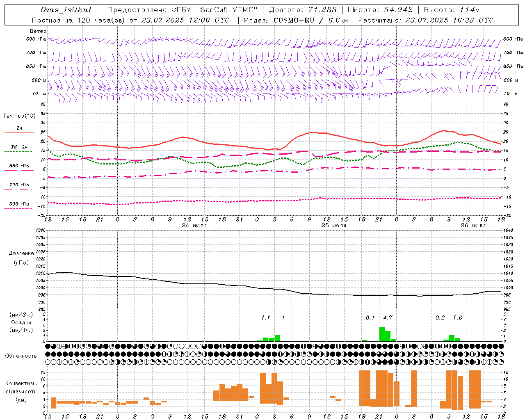The height and width of the screenshot is (420, 525).
Task: Click the 0.1 precipitation total value
Action: click(x=370, y=317)
